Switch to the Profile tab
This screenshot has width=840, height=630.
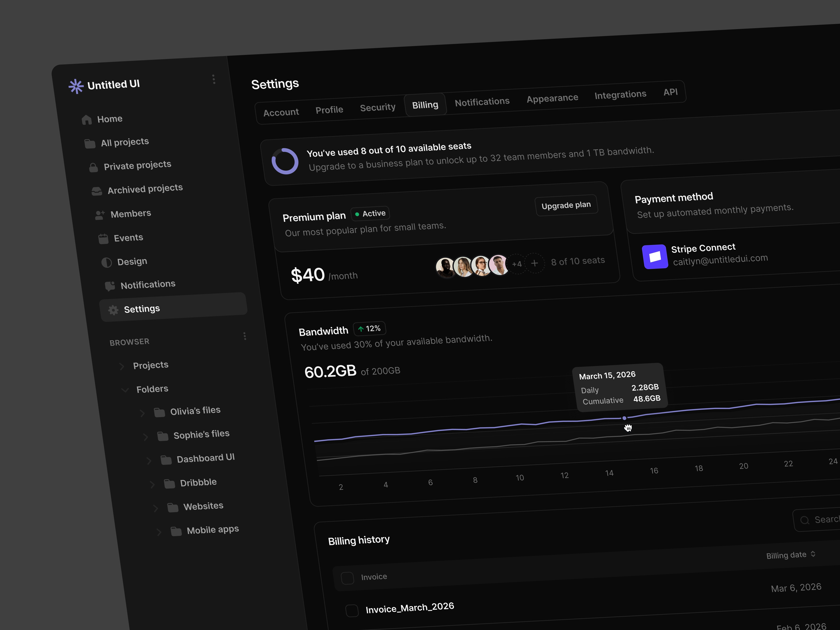point(329,110)
